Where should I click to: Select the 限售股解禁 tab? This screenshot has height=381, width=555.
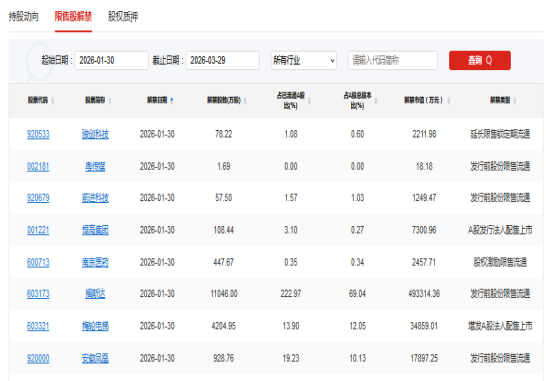coord(73,16)
